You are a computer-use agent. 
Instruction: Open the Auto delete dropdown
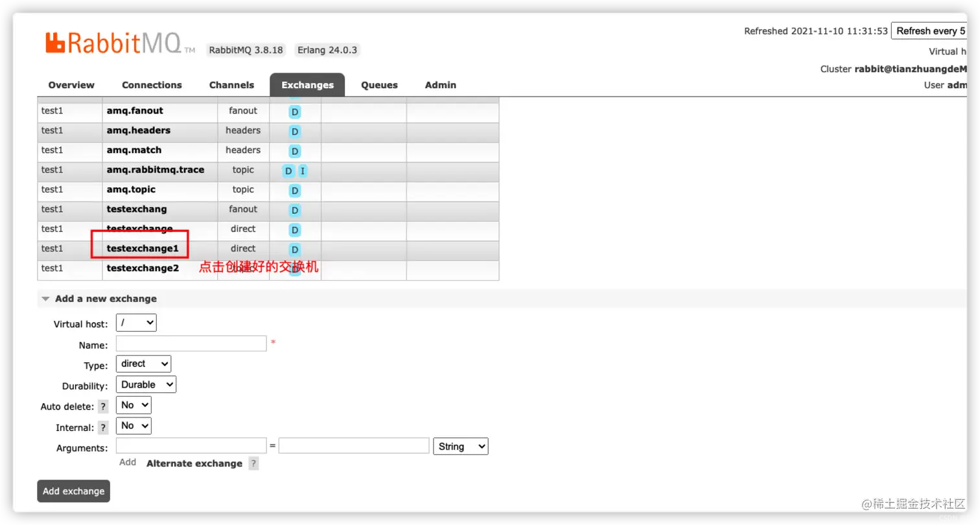tap(134, 405)
